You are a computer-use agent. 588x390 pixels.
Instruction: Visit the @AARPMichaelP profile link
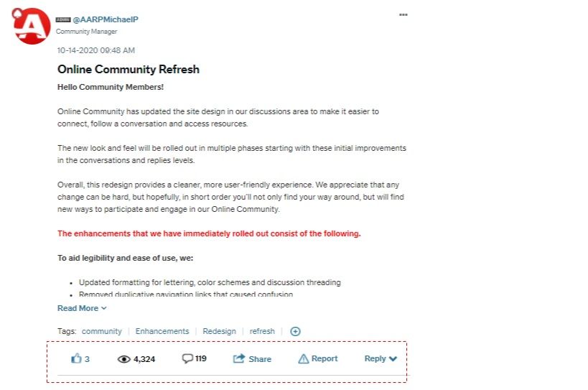pyautogui.click(x=106, y=19)
